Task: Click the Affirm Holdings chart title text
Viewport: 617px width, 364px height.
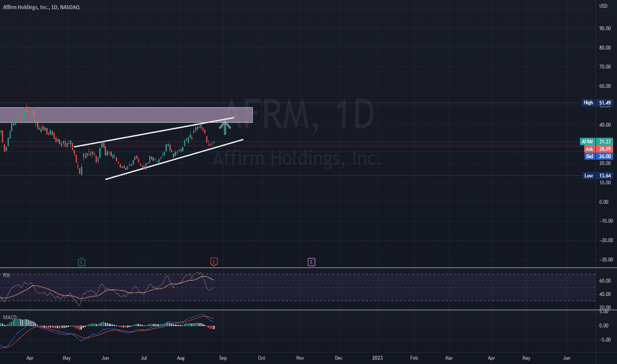Action: coord(41,7)
